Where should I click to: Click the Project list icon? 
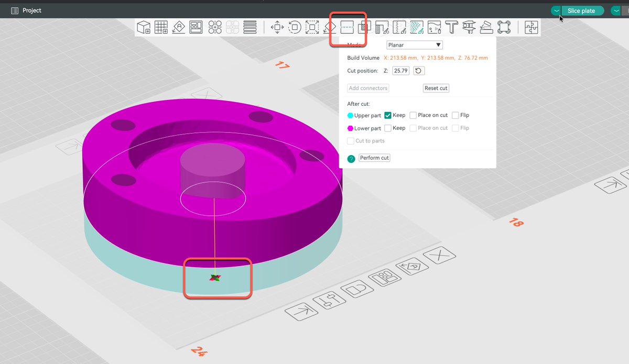coord(15,10)
